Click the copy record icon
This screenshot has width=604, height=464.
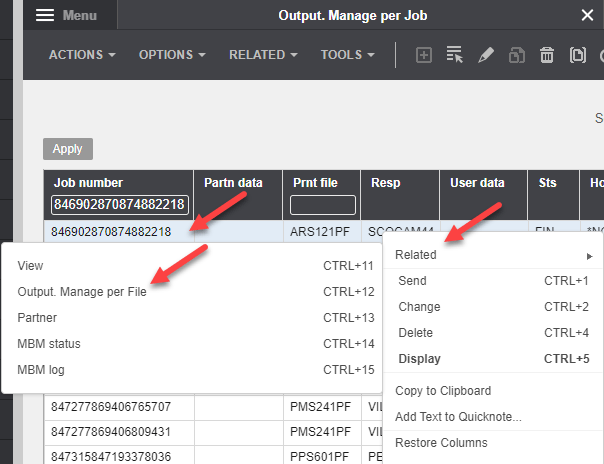(516, 55)
